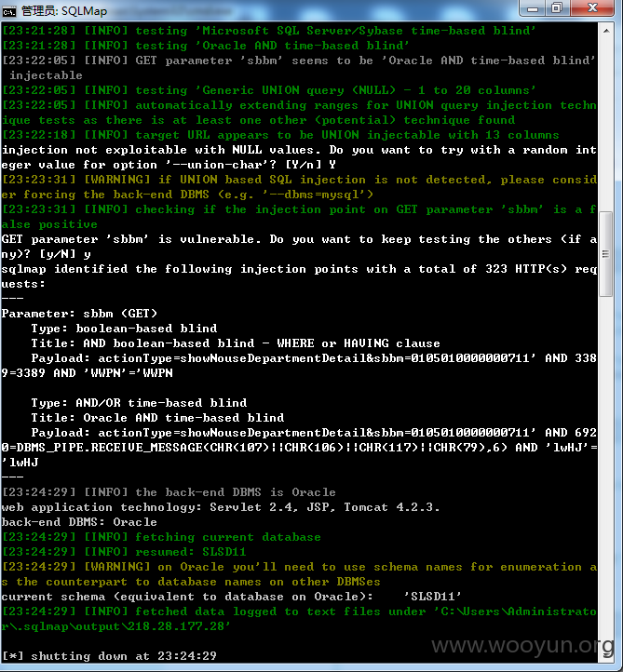The image size is (623, 672).
Task: Minimize the SQLMap console window
Action: click(533, 8)
